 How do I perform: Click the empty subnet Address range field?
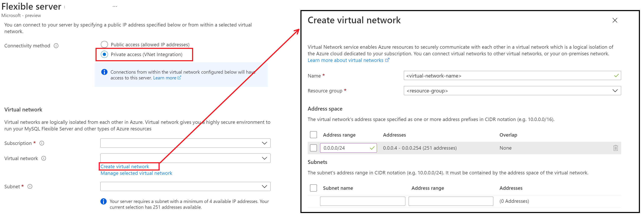[x=451, y=201]
